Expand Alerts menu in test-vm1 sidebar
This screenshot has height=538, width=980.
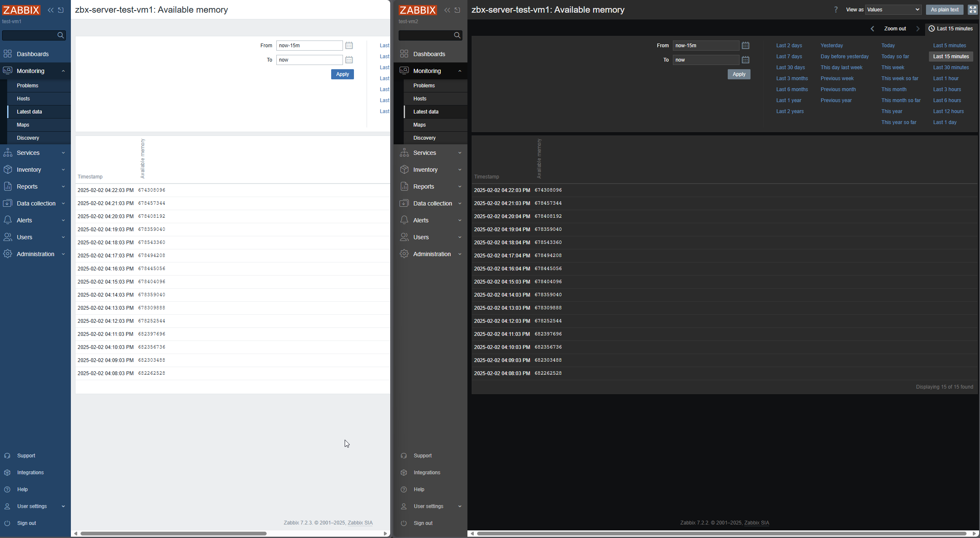[35, 220]
